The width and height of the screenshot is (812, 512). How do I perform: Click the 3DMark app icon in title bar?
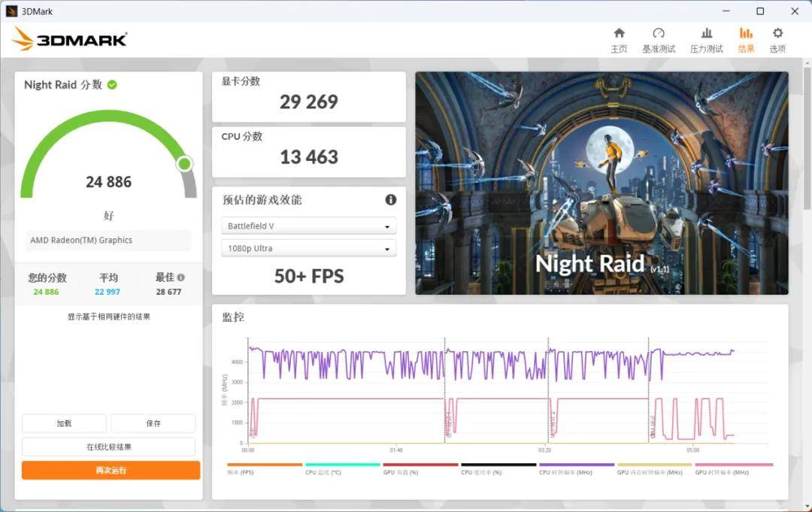pyautogui.click(x=11, y=11)
